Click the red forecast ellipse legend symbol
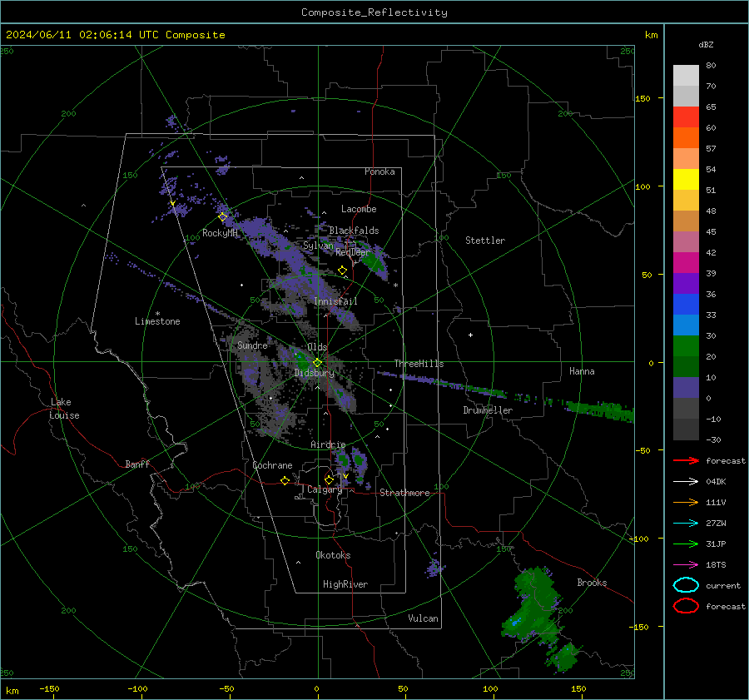The image size is (749, 700). coord(686,606)
